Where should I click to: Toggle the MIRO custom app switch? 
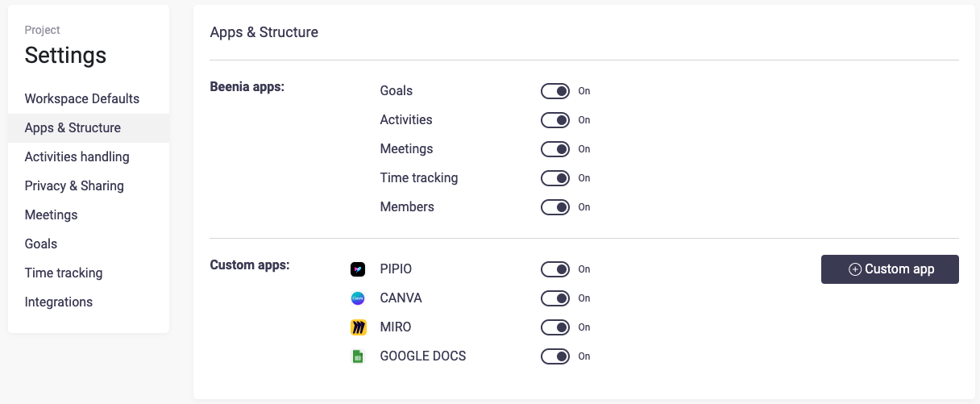(x=555, y=327)
